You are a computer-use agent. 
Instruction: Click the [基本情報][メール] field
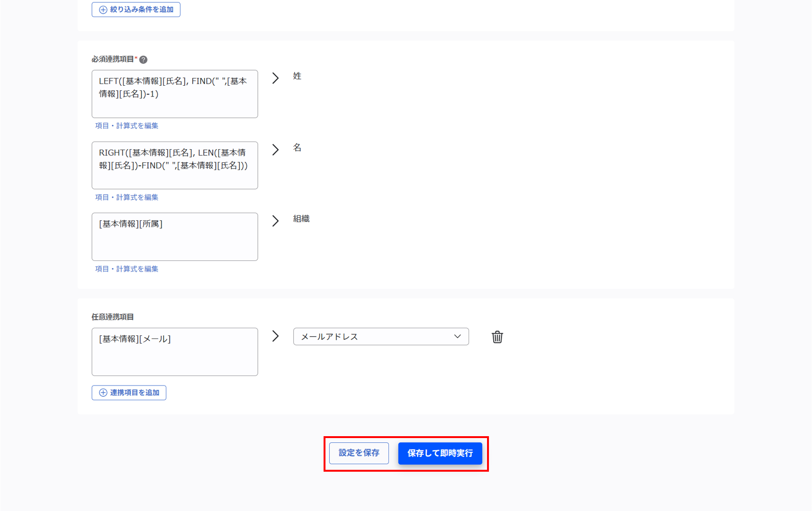174,352
